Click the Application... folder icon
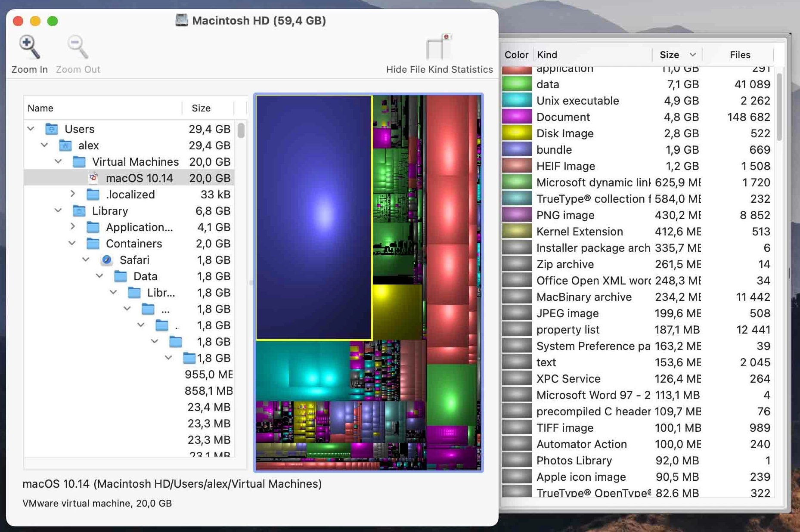The width and height of the screenshot is (800, 532). tap(93, 227)
